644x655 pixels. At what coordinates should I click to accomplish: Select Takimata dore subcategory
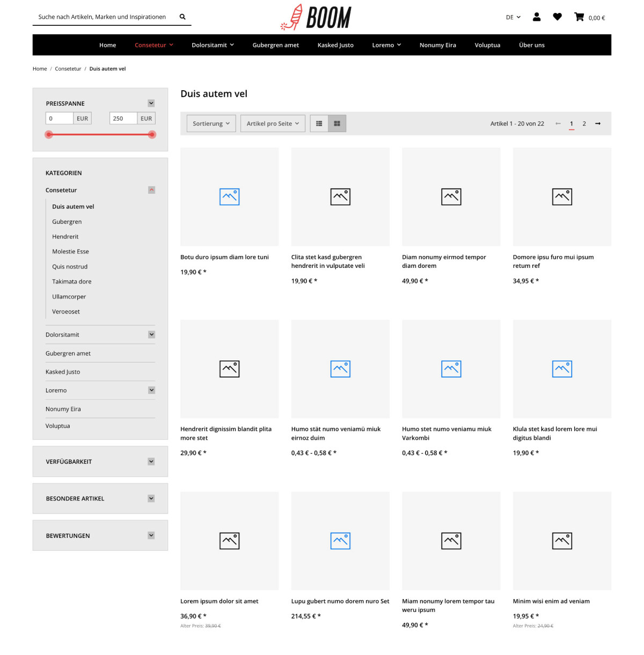pos(72,282)
